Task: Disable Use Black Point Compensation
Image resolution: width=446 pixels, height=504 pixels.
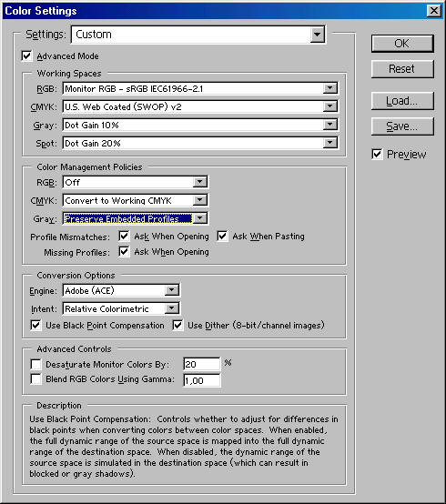Action: [x=35, y=326]
